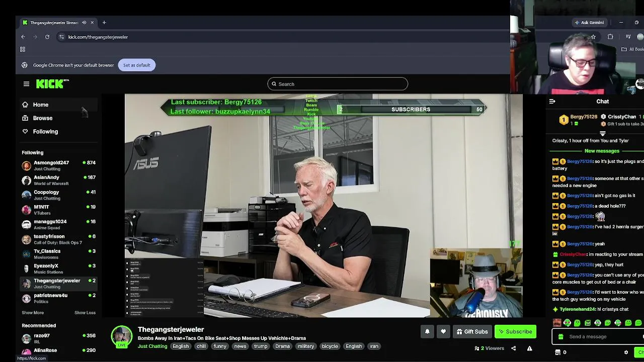Viewport: 644px width, 362px height.
Task: Open the channel shop icon under chat
Action: coord(557,352)
